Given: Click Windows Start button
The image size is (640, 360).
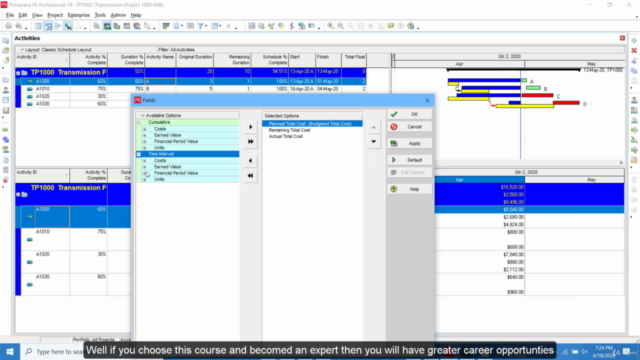Looking at the screenshot, I should pos(10,351).
